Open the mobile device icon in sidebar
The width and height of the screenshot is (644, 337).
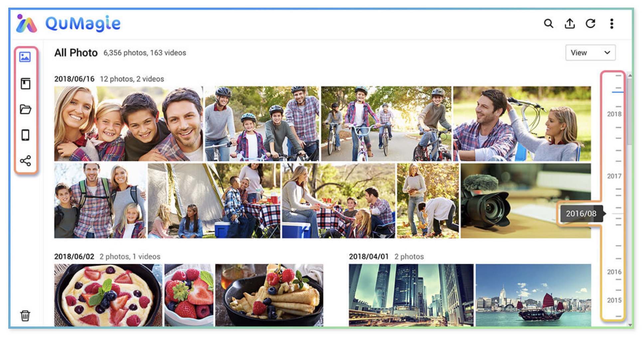click(x=25, y=135)
